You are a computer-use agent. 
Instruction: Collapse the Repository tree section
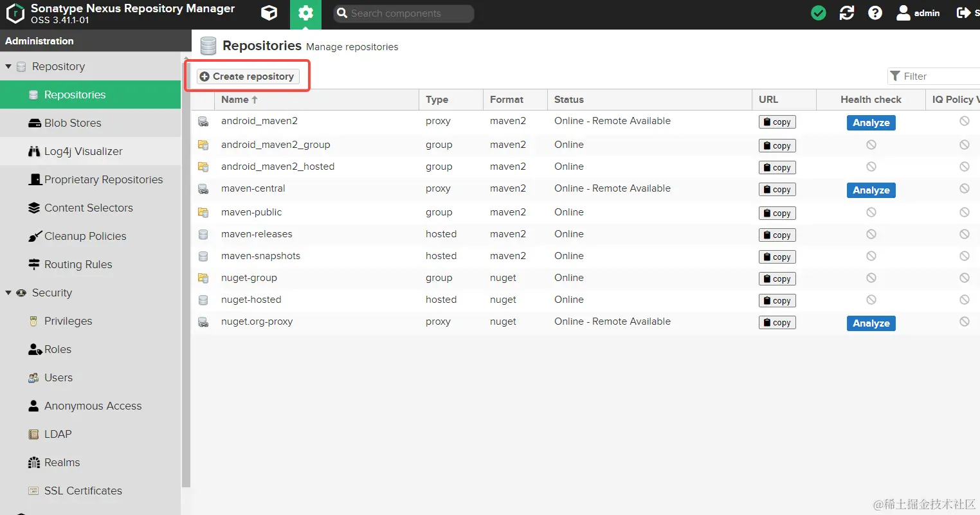[8, 67]
